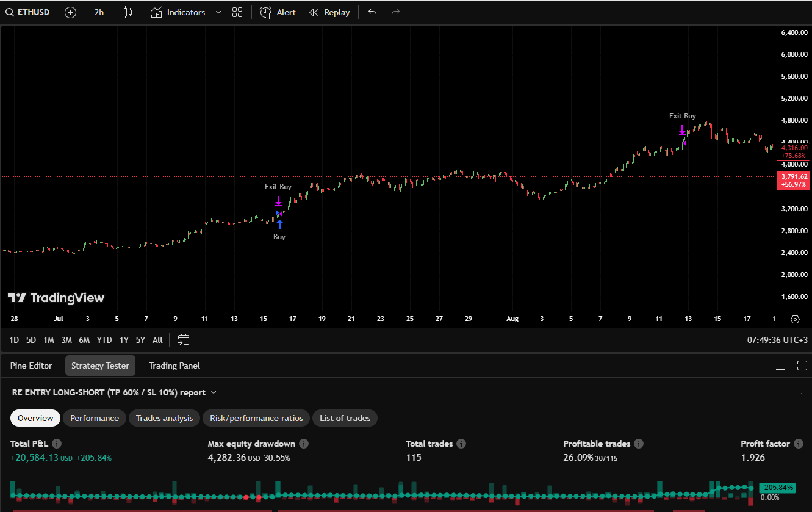The height and width of the screenshot is (512, 812).
Task: Select the 1M date range
Action: (x=49, y=340)
